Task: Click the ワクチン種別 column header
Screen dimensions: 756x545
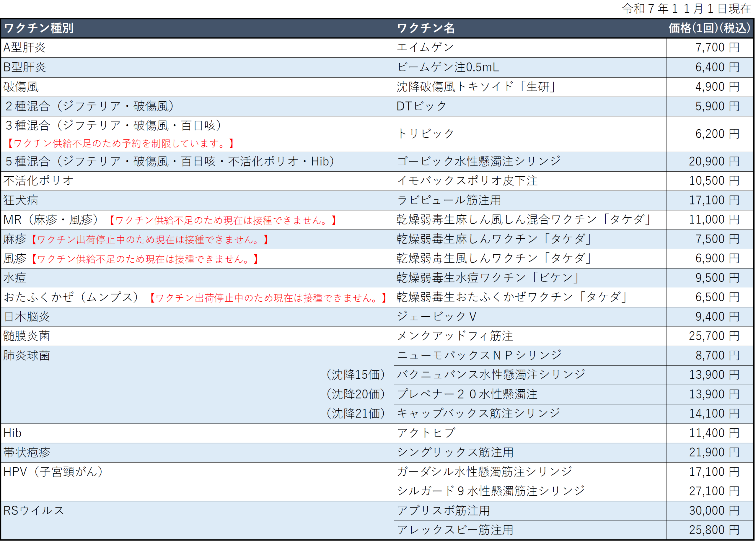Action: tap(39, 28)
